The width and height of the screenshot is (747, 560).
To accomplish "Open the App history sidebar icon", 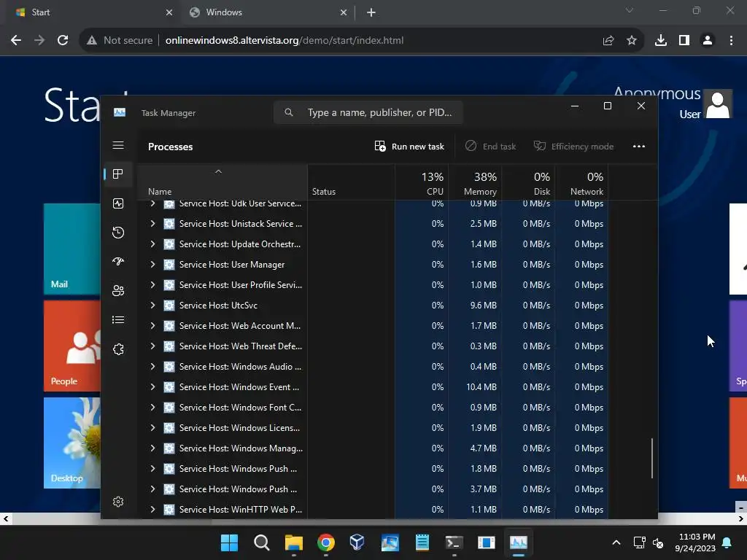I will click(118, 233).
